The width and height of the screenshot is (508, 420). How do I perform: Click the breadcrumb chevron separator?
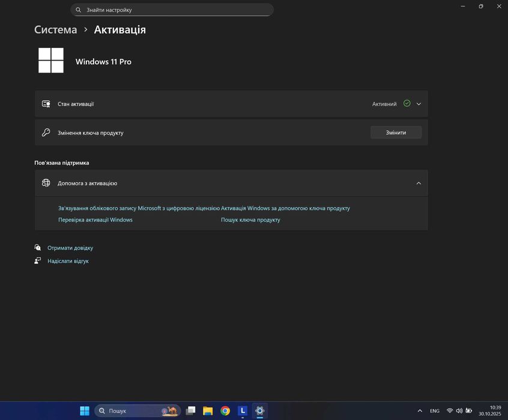tap(85, 29)
